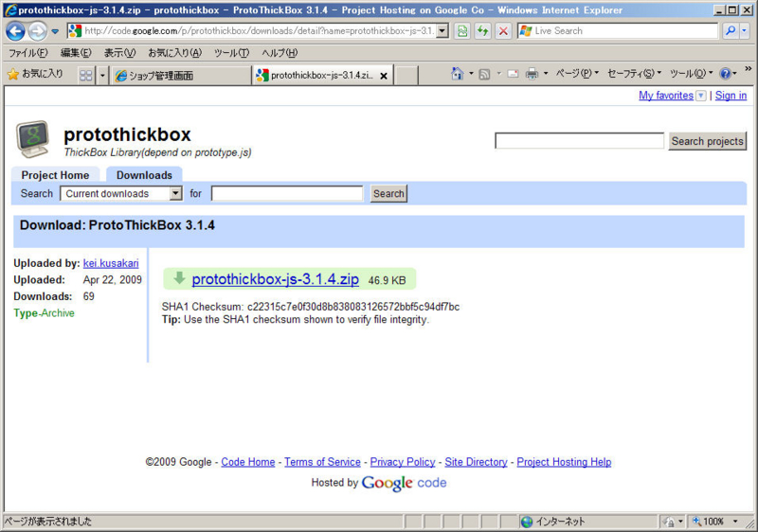
Task: Click the My favorites dropdown arrow
Action: 700,96
